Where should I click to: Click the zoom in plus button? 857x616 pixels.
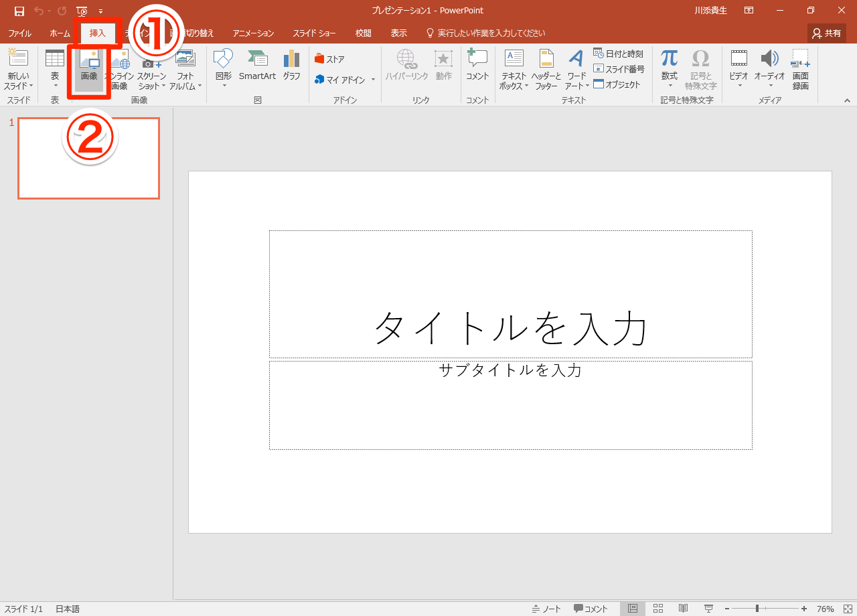pos(804,609)
